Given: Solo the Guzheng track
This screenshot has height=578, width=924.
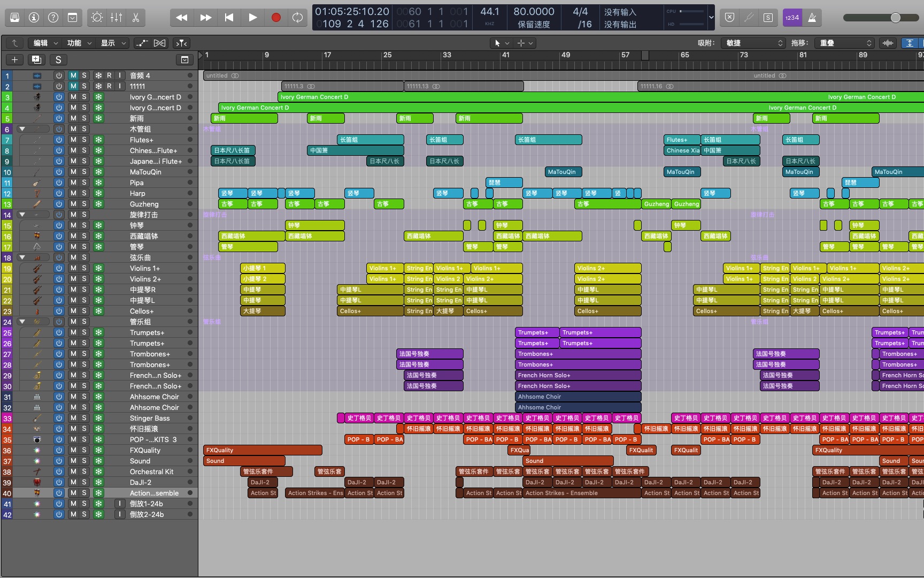Looking at the screenshot, I should [x=84, y=204].
